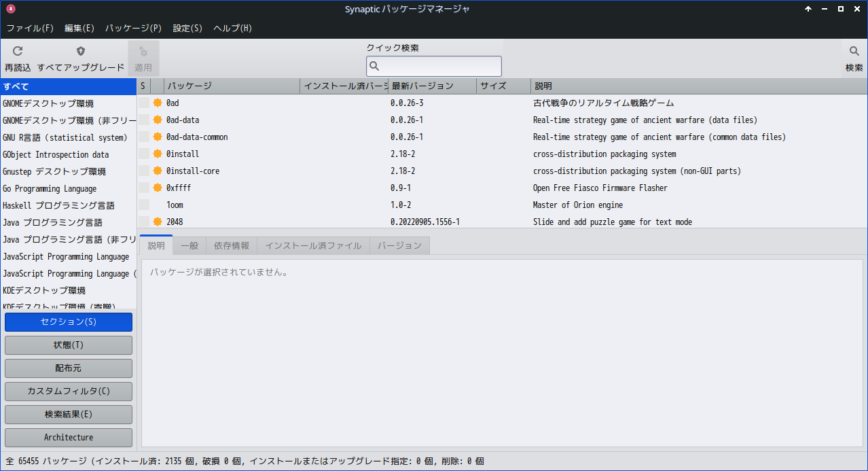Click the 検索結果(E) button
868x471 pixels.
pyautogui.click(x=69, y=415)
